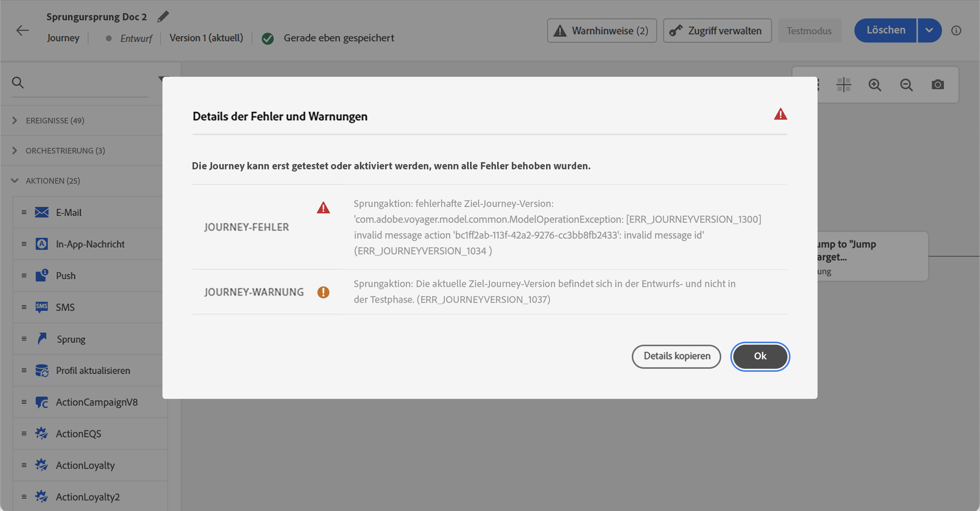Viewport: 980px width, 511px height.
Task: Open Warnhinweise (2) alerts
Action: [601, 30]
